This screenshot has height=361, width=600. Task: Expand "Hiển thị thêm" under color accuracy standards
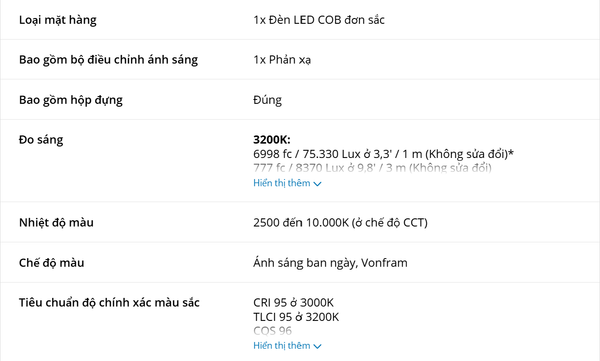(287, 346)
